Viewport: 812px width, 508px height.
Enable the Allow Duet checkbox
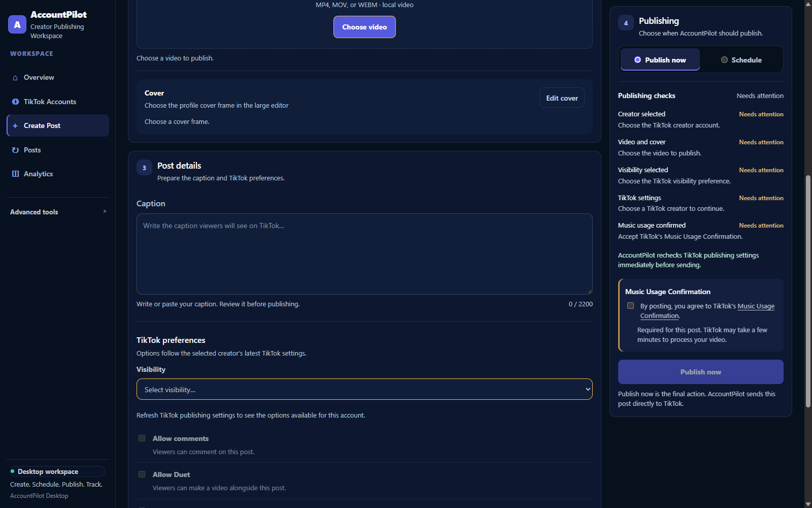click(x=142, y=474)
